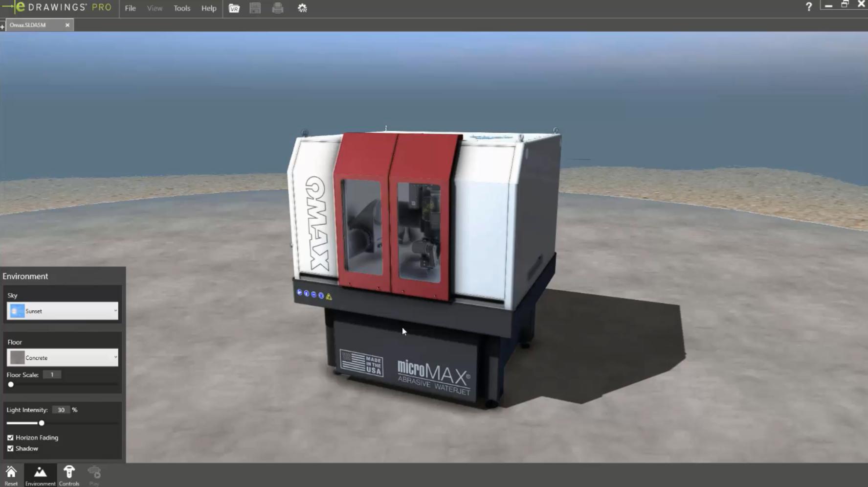Click the Print icon in toolbar
This screenshot has width=868, height=487.
click(278, 8)
